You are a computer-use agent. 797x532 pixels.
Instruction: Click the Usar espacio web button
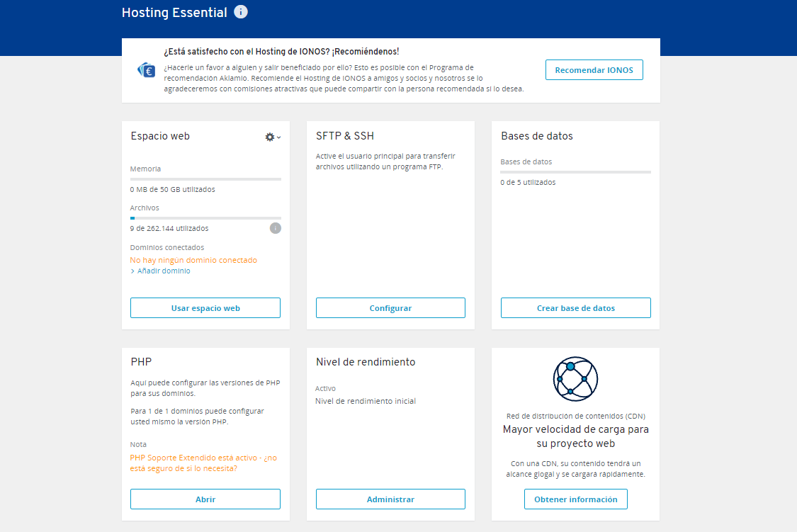point(205,308)
